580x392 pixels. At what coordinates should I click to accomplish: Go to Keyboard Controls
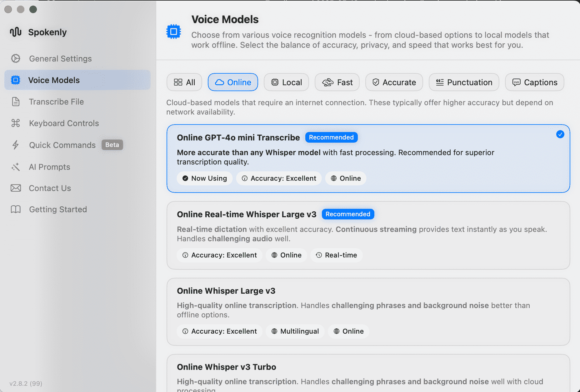click(x=77, y=123)
